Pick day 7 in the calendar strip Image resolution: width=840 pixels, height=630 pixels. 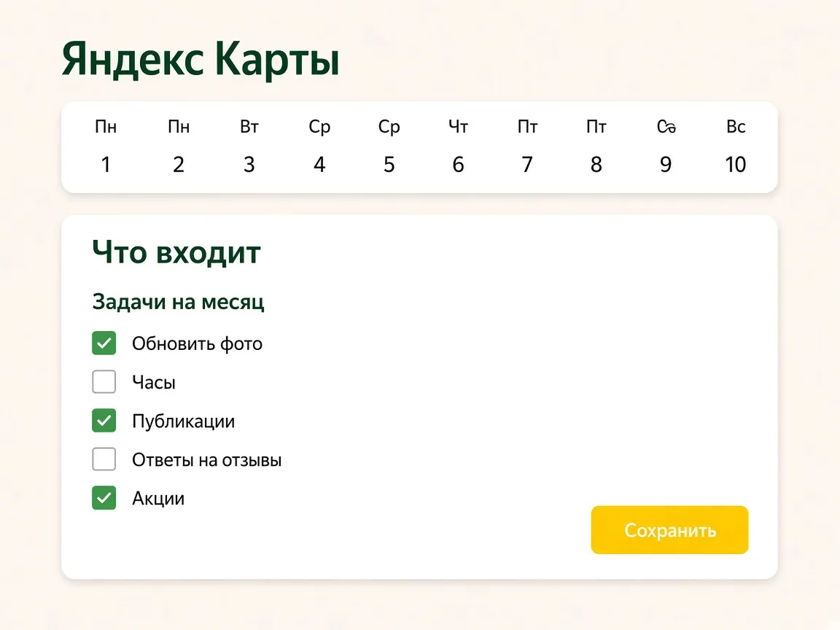click(x=527, y=147)
